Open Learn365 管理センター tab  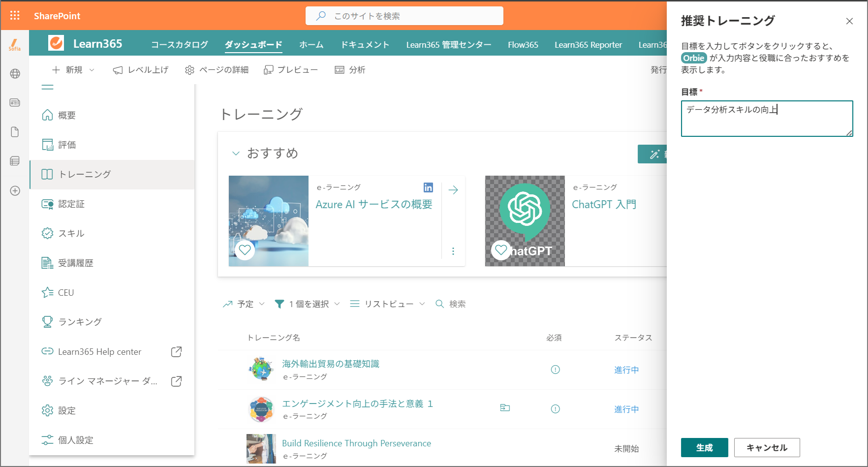[x=449, y=45]
